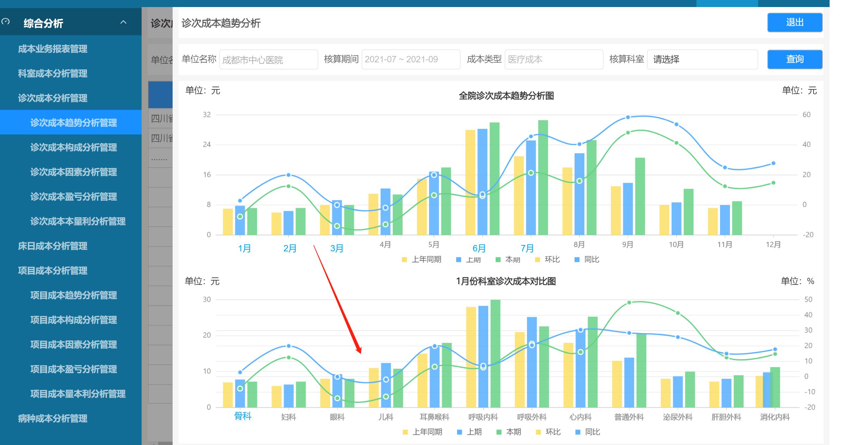Click 1月份科室诊次成本对比图 chart title
This screenshot has width=868, height=445.
point(506,281)
